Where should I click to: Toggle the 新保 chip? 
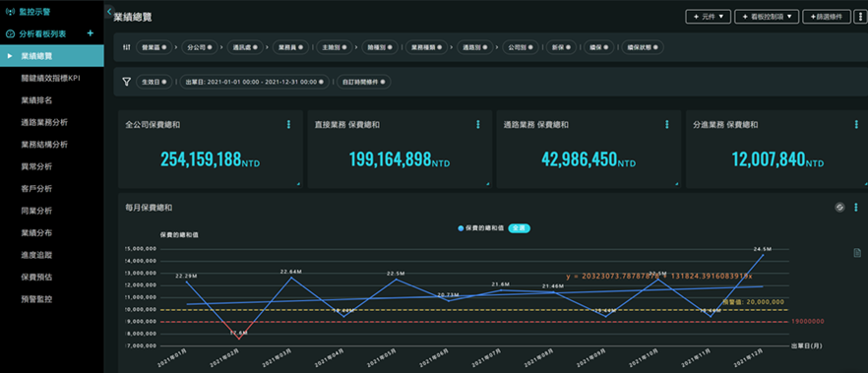[561, 47]
